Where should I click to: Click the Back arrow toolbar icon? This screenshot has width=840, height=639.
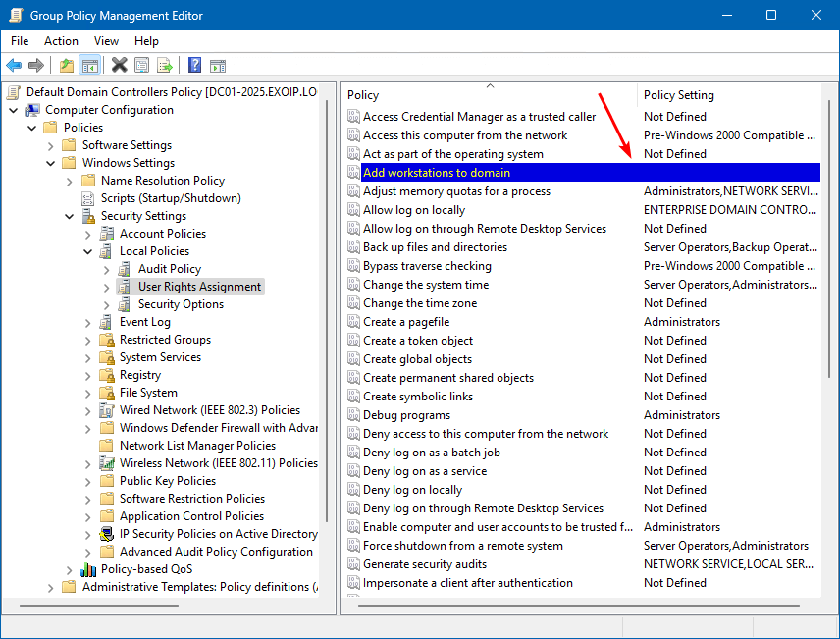[14, 66]
